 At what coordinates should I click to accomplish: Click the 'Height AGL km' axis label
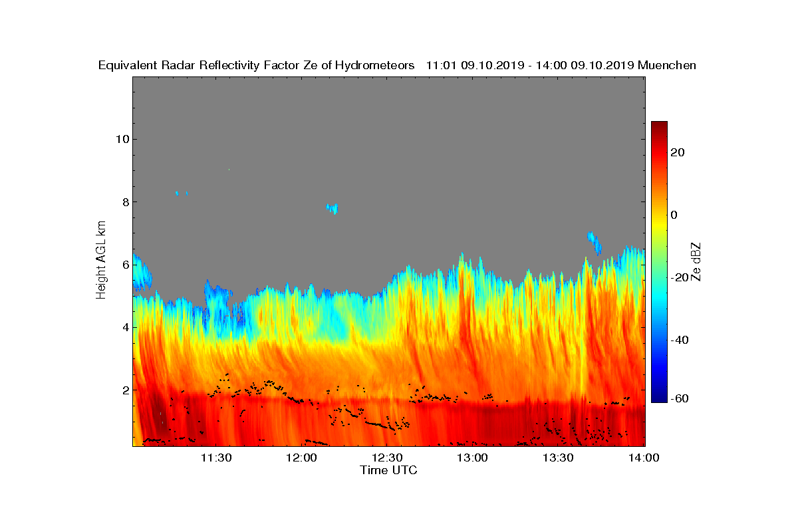[x=101, y=260]
